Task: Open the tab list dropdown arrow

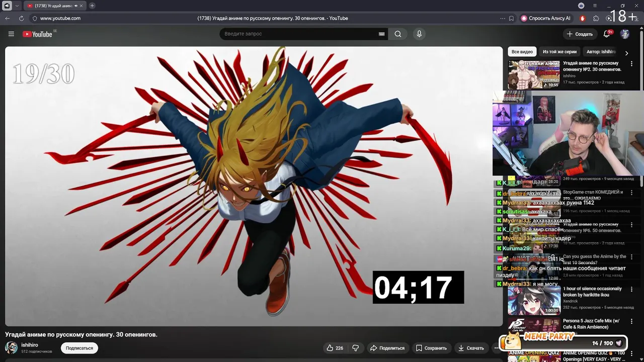Action: coord(17,6)
